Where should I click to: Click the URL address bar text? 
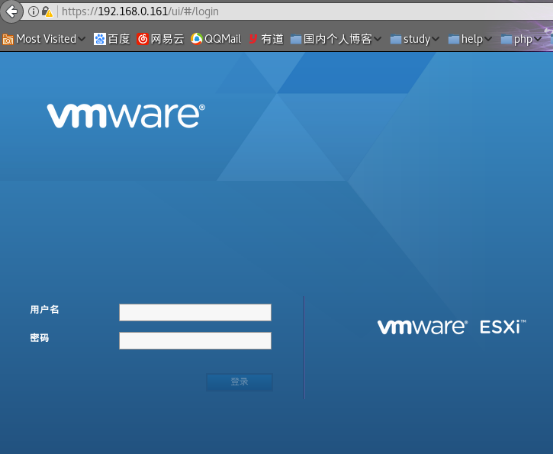click(140, 12)
